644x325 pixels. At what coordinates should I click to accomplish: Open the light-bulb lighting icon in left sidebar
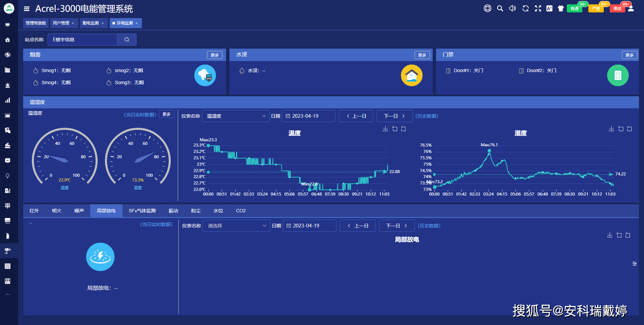click(8, 176)
